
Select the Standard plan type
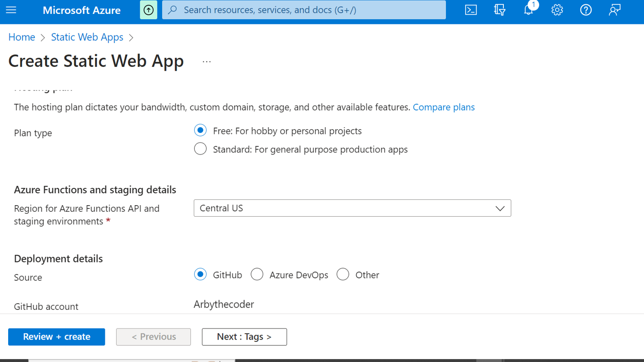point(200,149)
